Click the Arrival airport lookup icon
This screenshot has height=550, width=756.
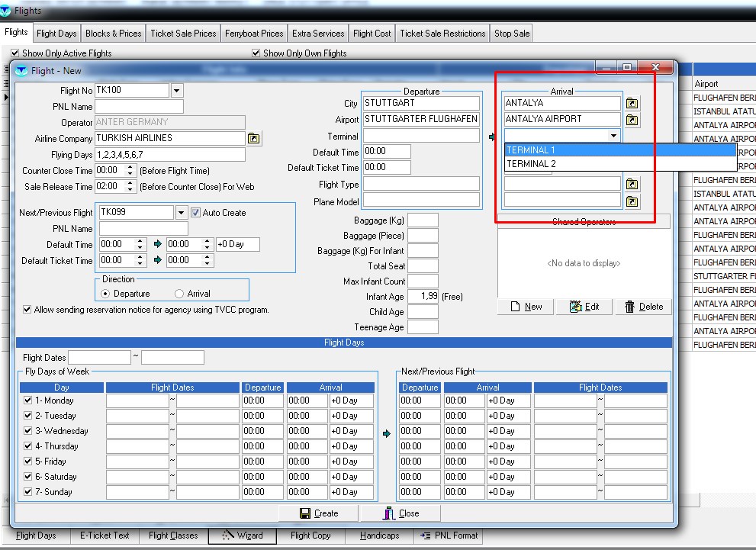tap(632, 120)
